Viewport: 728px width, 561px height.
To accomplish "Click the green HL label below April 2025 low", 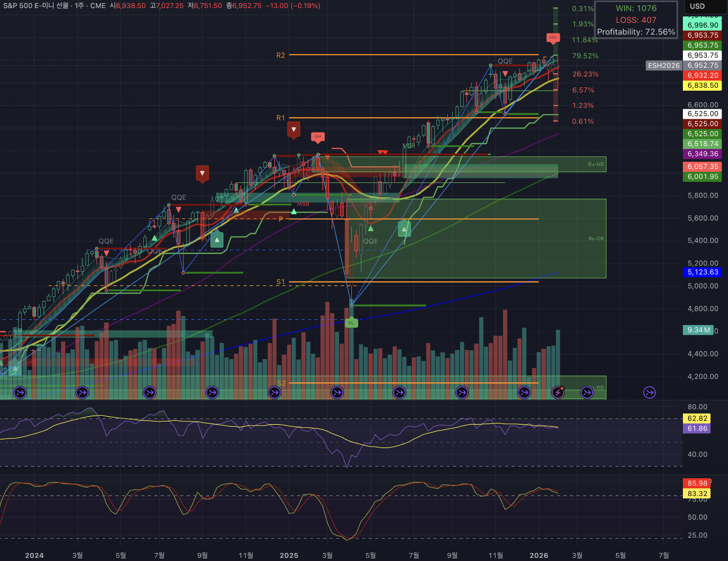I will (351, 322).
